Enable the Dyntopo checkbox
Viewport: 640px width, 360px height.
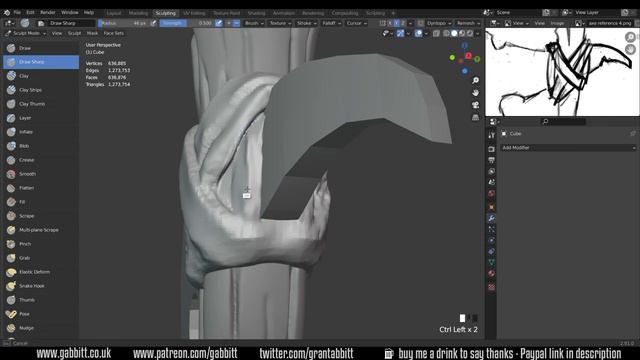point(421,23)
